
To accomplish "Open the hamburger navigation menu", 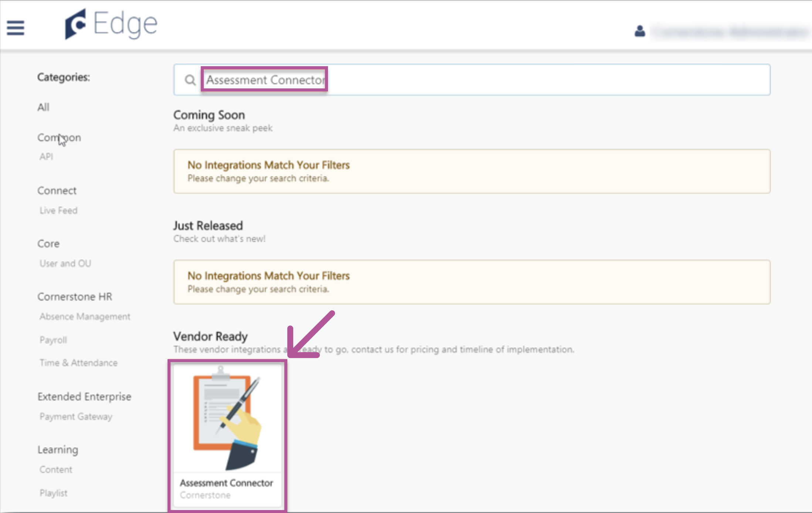I will 16,28.
